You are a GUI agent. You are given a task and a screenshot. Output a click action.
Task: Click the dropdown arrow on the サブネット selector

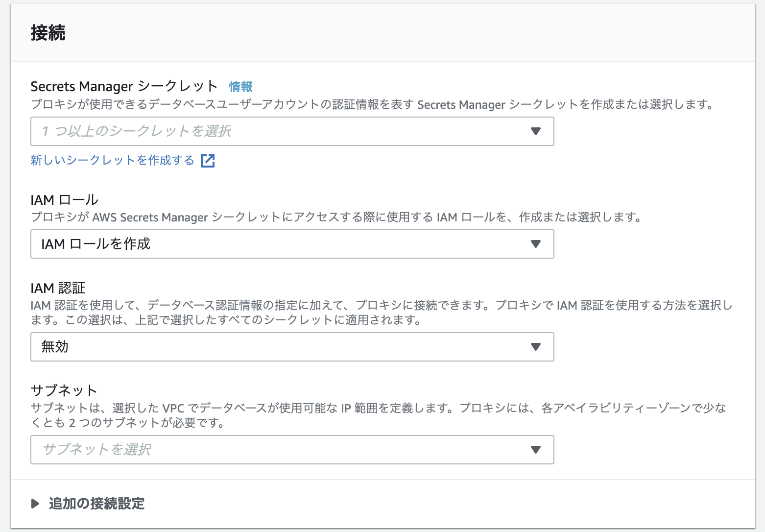coord(536,450)
